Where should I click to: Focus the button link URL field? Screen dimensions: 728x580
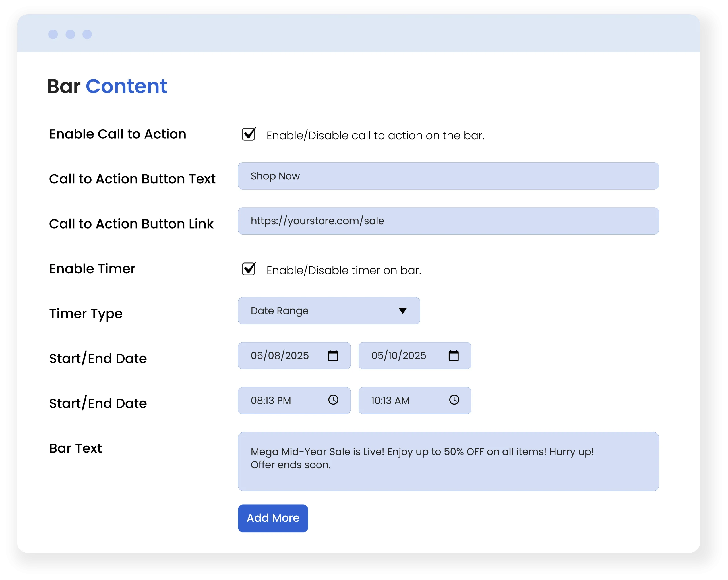(448, 221)
